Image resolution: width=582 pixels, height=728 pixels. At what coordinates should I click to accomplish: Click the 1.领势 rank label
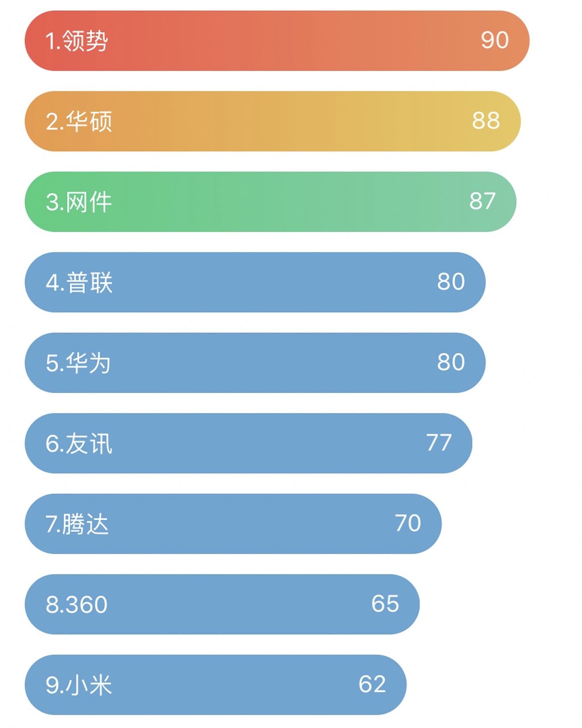pyautogui.click(x=77, y=41)
